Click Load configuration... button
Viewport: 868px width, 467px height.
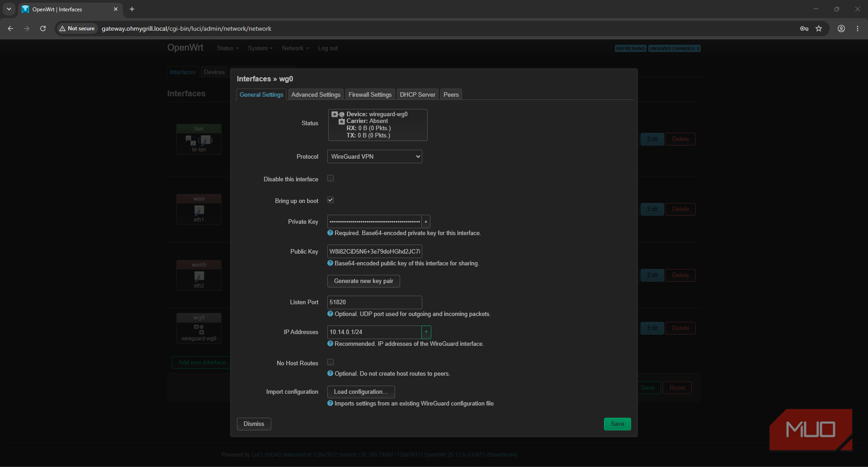[361, 392]
